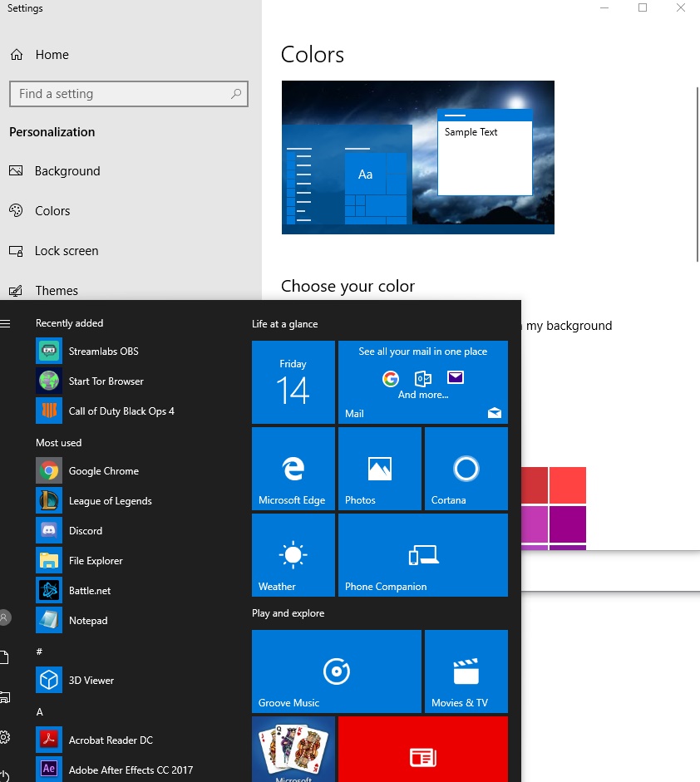Screen dimensions: 700x782
Task: Click the Recently added heading
Action: (x=69, y=323)
